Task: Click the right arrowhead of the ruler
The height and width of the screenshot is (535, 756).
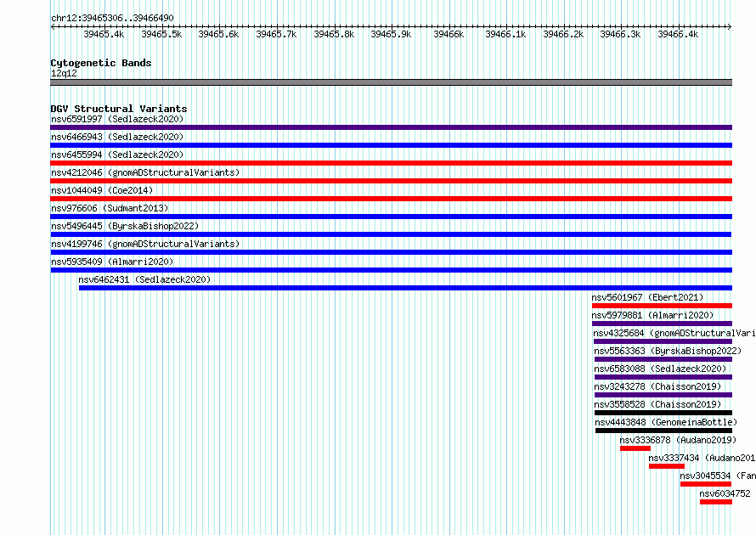Action: (730, 26)
